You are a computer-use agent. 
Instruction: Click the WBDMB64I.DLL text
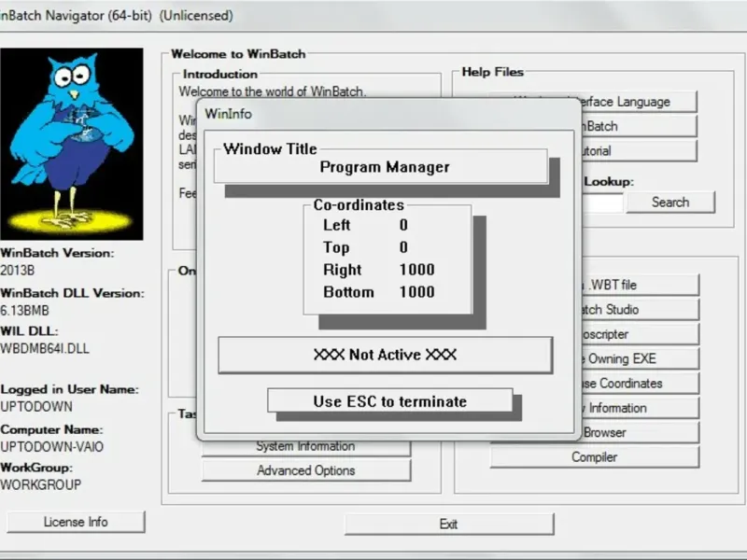pyautogui.click(x=45, y=348)
